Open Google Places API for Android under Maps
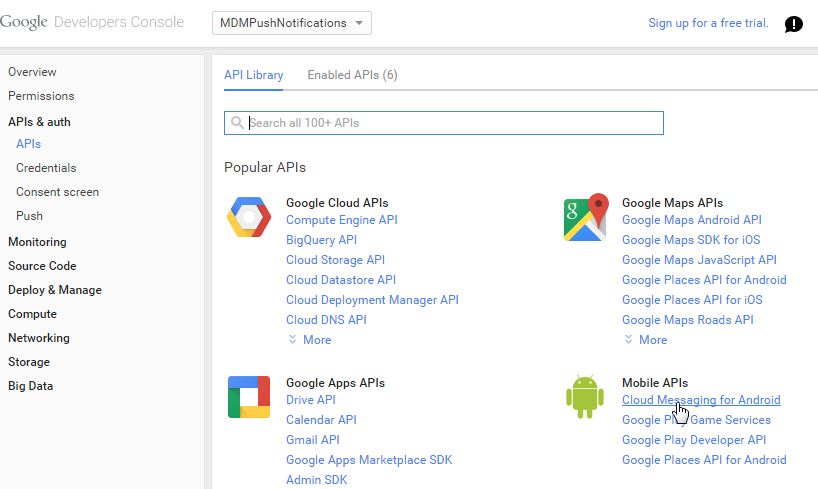Viewport: 818px width, 489px height. pos(704,280)
